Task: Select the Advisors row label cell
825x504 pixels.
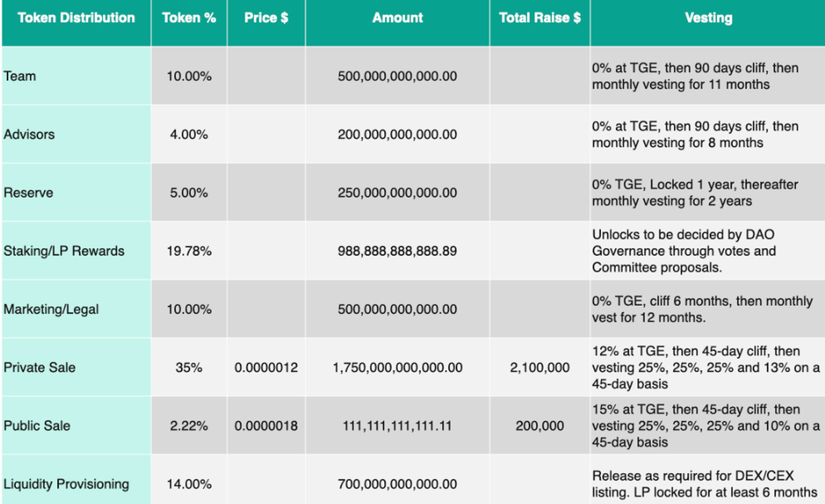Action: (29, 135)
